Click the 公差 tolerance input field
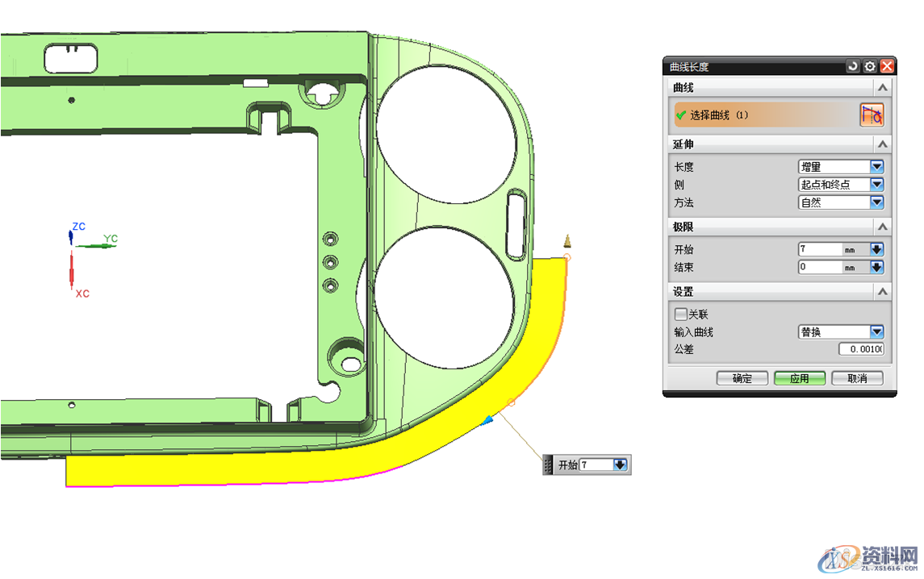This screenshot has width=924, height=579. pyautogui.click(x=861, y=349)
